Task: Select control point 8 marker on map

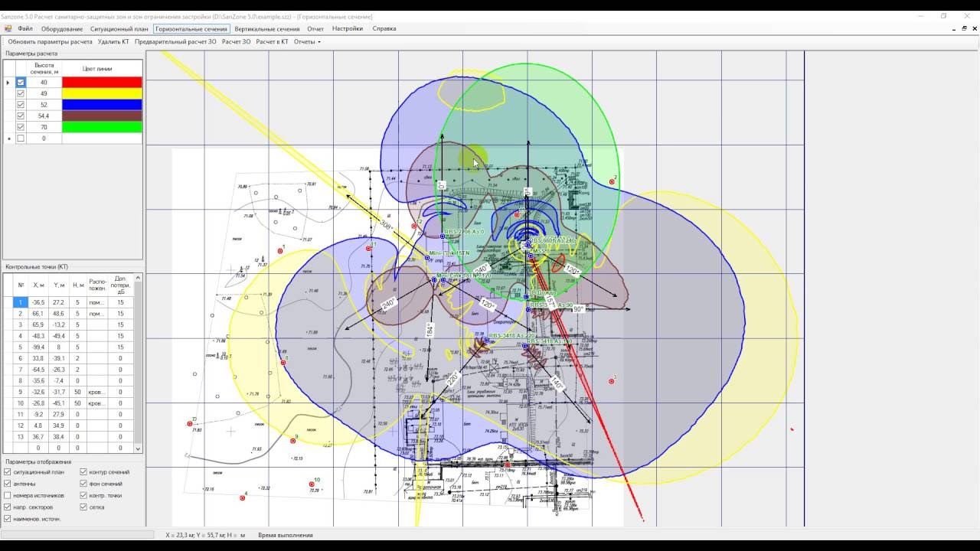Action: click(283, 362)
